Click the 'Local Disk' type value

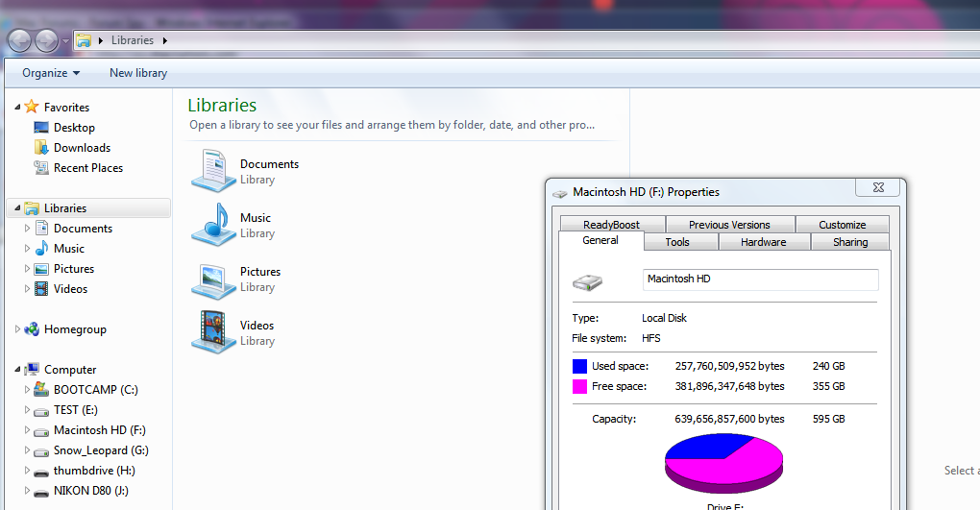664,318
